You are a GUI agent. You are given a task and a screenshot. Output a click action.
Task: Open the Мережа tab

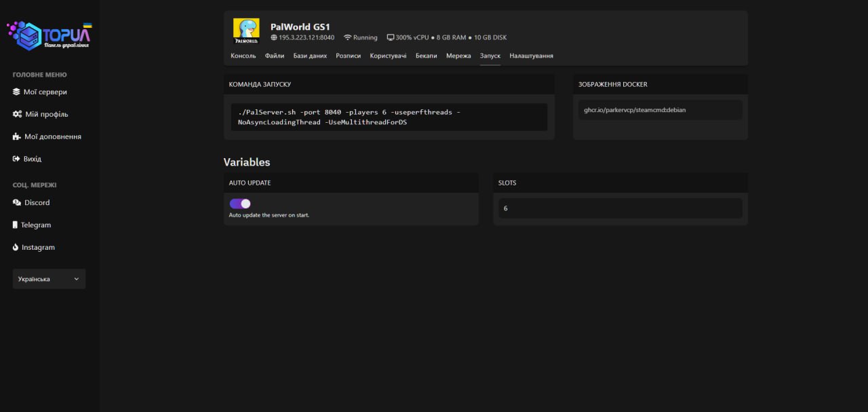[x=458, y=56]
